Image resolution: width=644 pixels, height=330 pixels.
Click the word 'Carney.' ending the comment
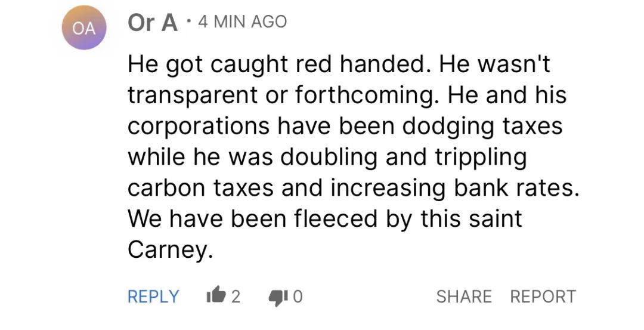point(171,250)
